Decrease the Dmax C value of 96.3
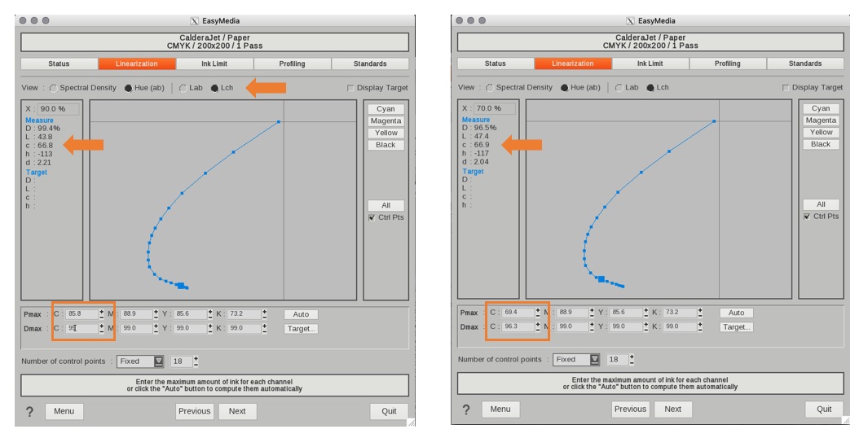Screen dimensions: 868x438 click(537, 329)
